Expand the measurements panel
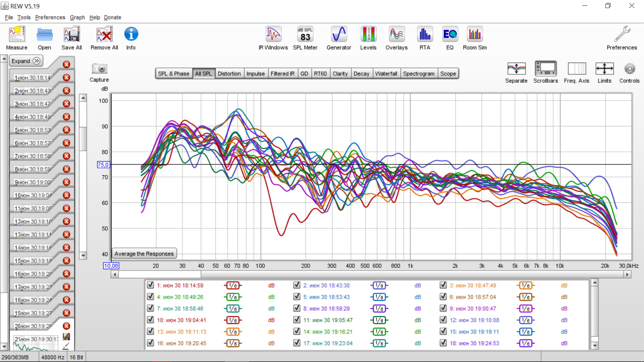644x362 pixels. coord(26,61)
